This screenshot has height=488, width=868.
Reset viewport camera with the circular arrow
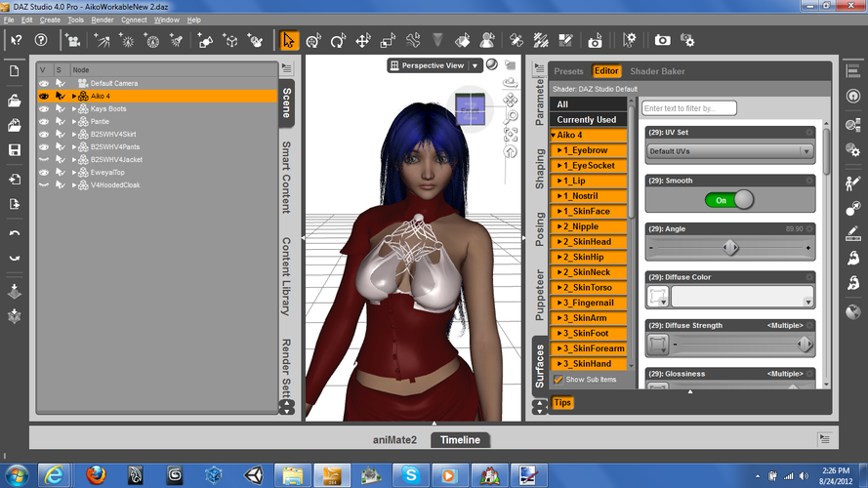(x=511, y=151)
